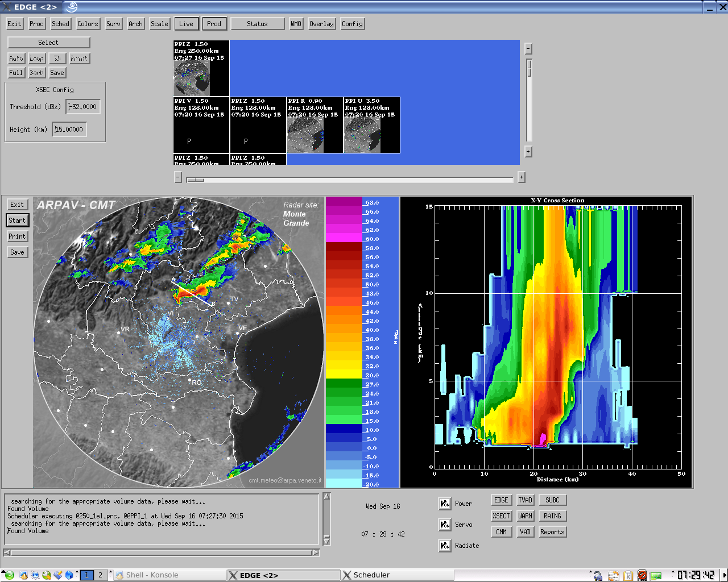Open home folder icon in taskbar
Screen dimensions: 728x582
23,575
